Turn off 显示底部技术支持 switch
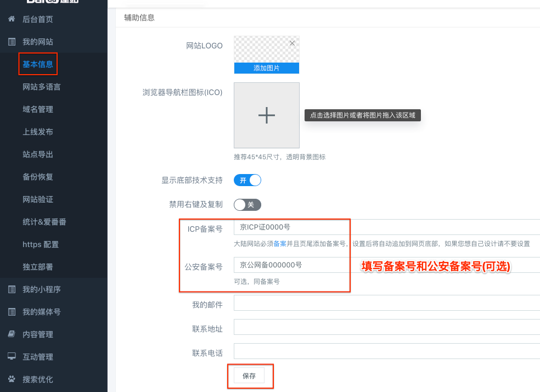 (248, 180)
